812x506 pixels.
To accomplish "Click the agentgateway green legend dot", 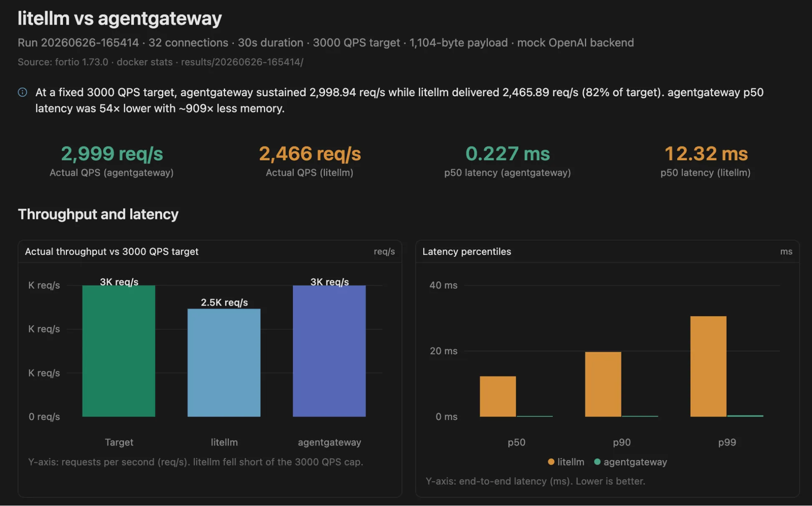I will point(597,462).
